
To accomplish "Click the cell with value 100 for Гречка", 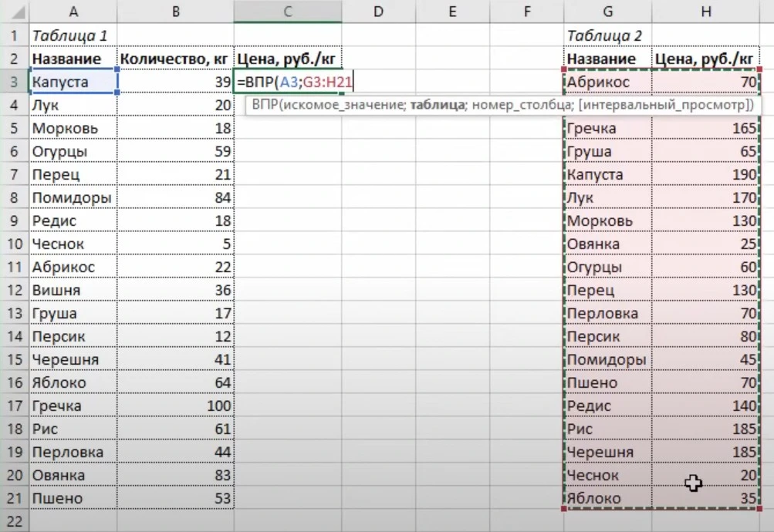I will 175,406.
